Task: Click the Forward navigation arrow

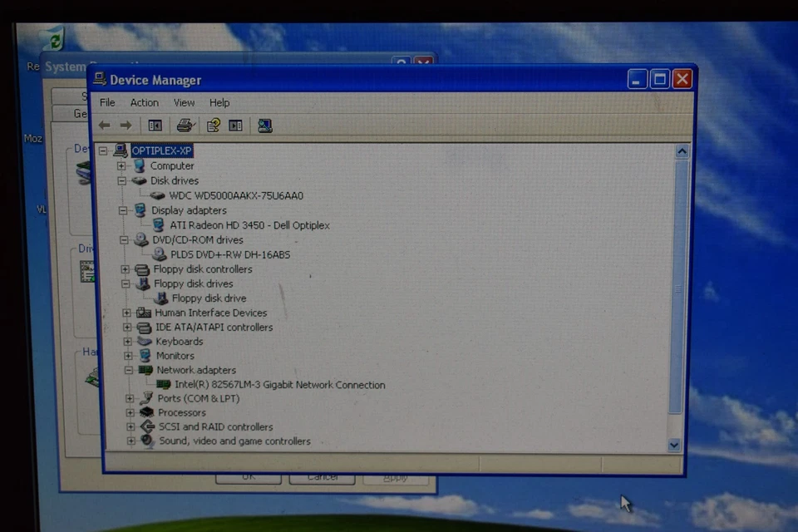Action: 126,125
